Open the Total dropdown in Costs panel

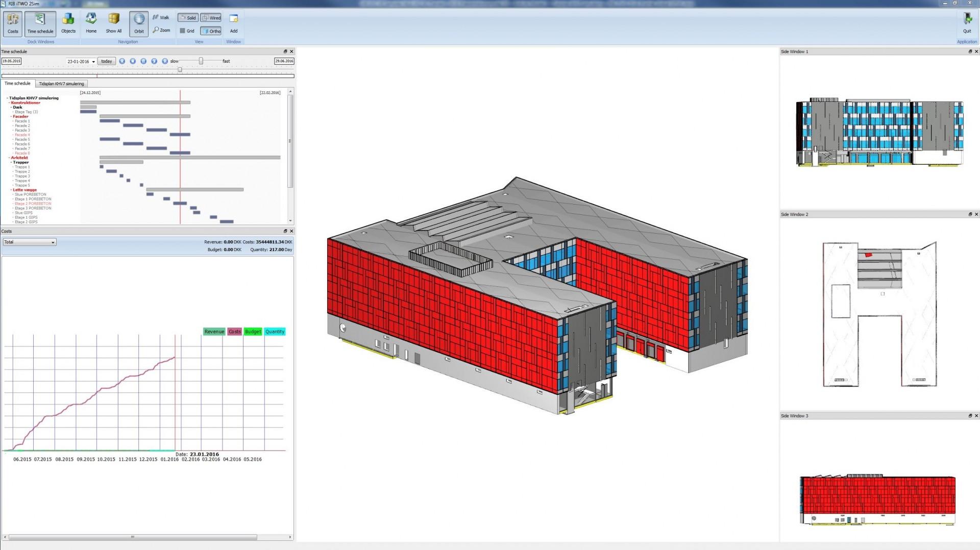30,242
